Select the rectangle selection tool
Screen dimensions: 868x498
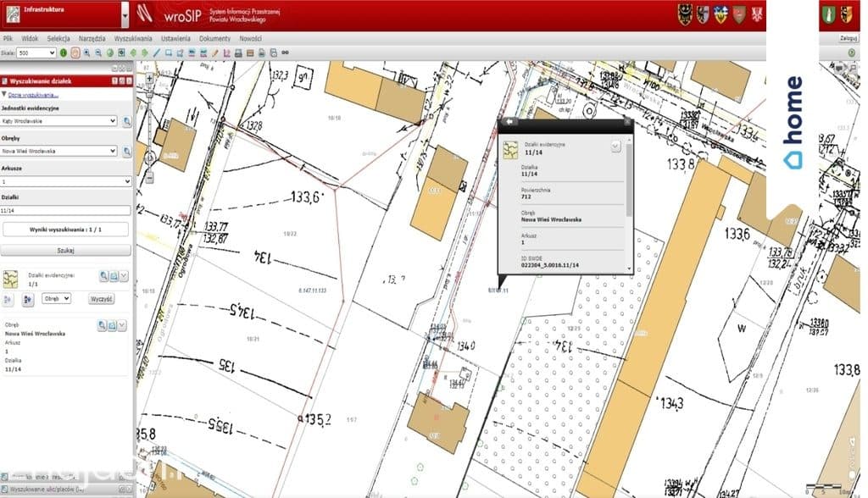(169, 53)
